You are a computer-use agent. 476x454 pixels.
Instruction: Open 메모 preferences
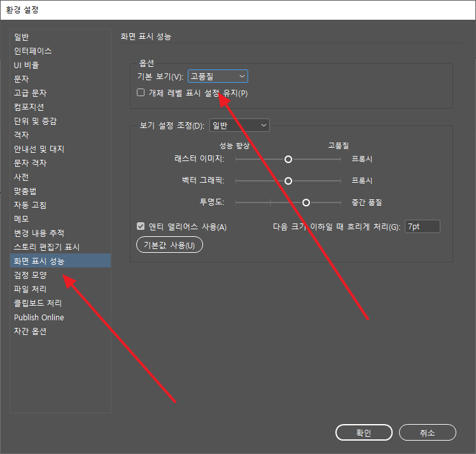click(x=60, y=219)
